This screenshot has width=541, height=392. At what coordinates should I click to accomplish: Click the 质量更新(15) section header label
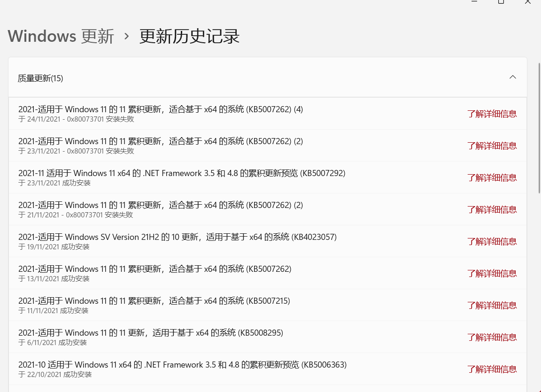click(40, 78)
